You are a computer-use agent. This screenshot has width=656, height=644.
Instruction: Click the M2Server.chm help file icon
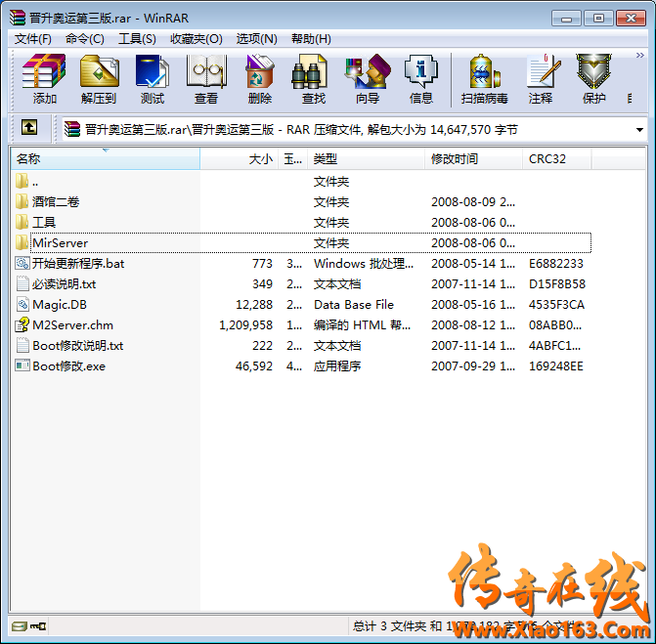click(22, 324)
